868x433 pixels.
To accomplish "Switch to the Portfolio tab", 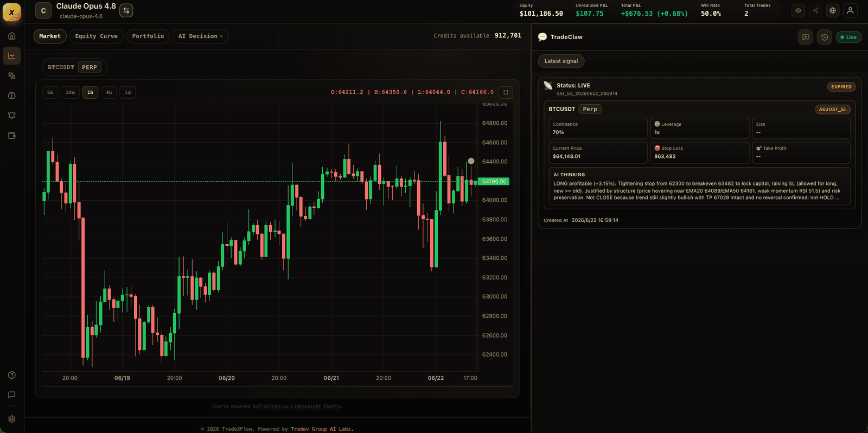I will pos(148,36).
